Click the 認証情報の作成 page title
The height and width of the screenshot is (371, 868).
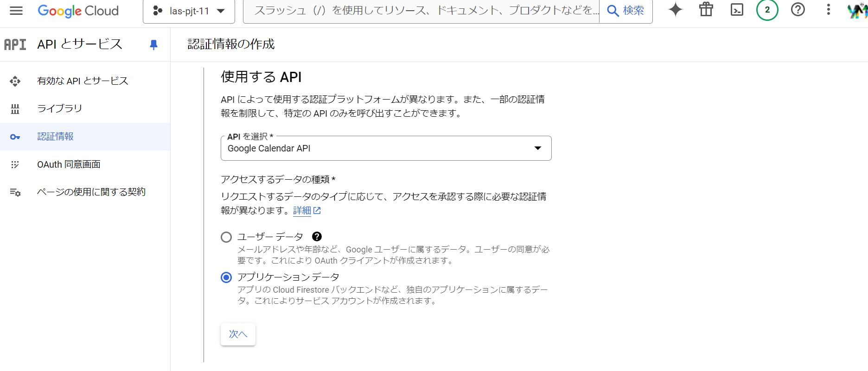point(231,44)
